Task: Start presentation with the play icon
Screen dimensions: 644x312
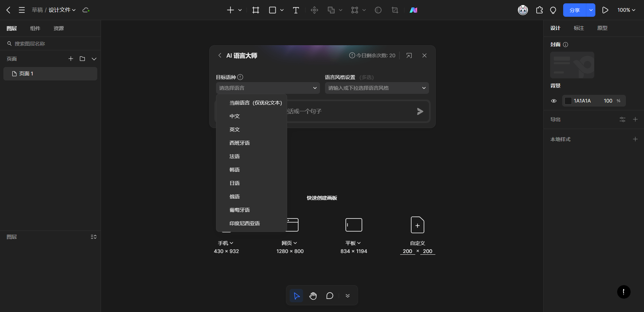Action: (605, 10)
